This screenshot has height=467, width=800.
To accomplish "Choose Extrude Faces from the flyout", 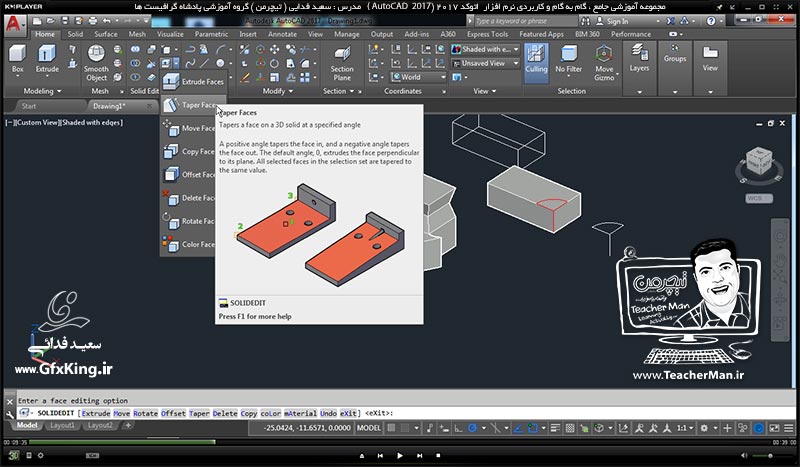I will point(194,82).
